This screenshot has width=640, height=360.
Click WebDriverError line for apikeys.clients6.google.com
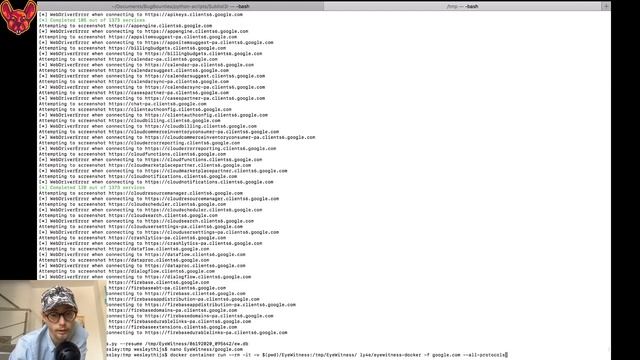(x=141, y=14)
